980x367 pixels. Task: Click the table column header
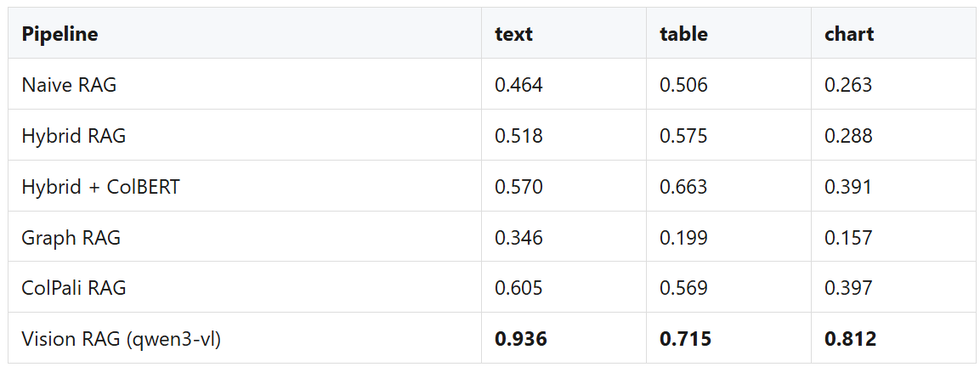[683, 34]
